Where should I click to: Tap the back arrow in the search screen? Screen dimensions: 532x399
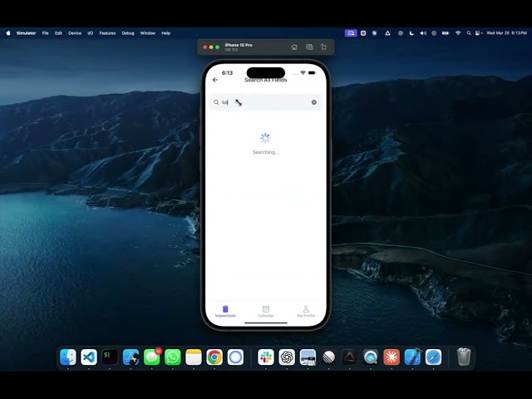click(x=215, y=80)
